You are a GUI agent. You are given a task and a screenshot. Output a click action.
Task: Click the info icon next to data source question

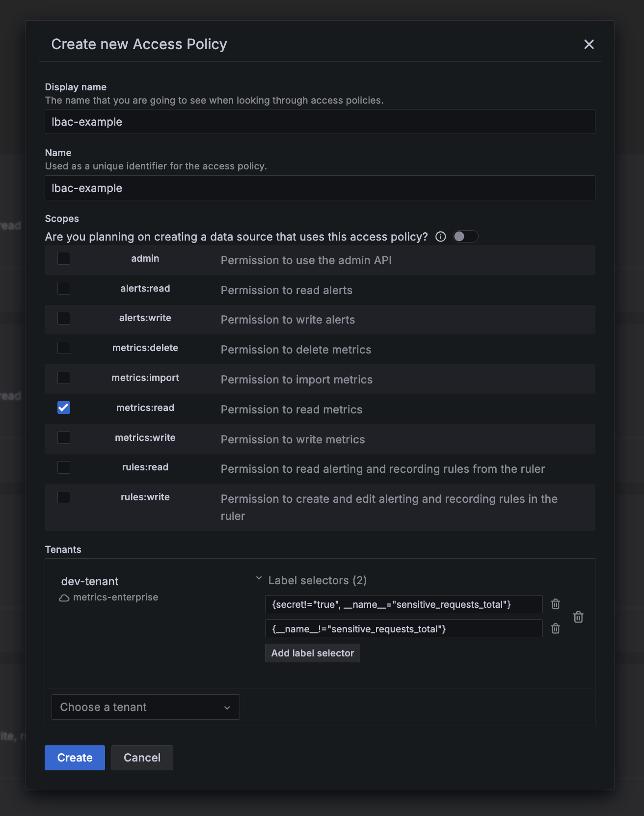(441, 237)
